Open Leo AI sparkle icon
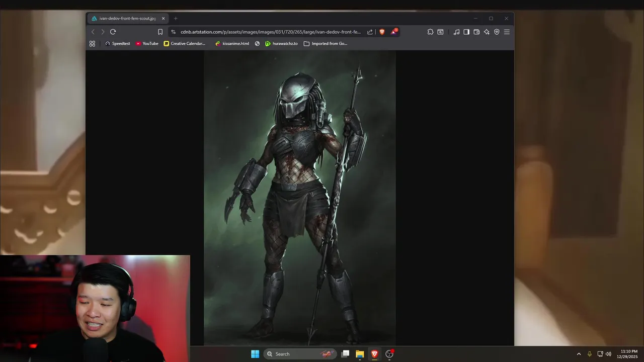 (x=487, y=32)
